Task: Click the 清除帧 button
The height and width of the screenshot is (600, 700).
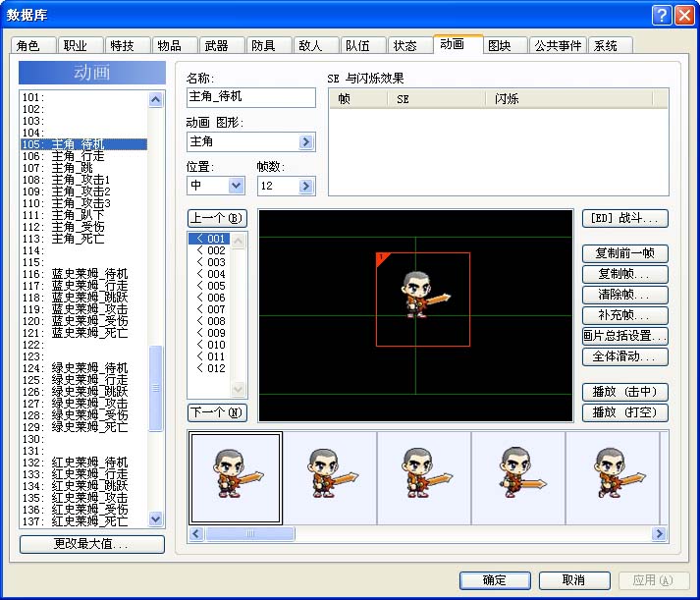Action: point(625,295)
